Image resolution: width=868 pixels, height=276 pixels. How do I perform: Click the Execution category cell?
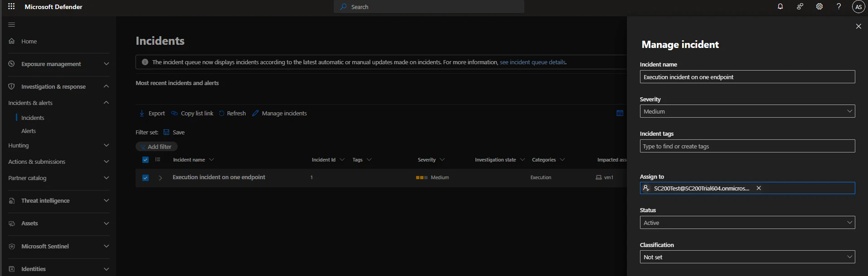541,177
